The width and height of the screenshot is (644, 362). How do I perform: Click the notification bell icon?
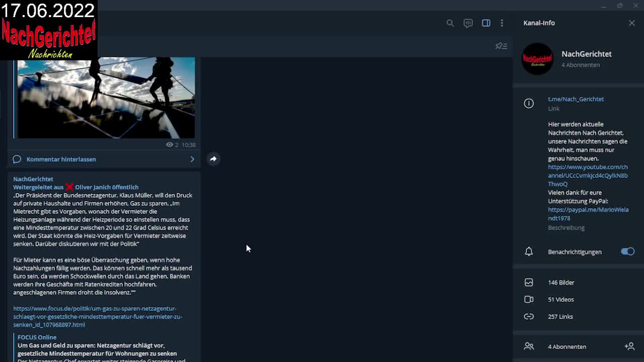pyautogui.click(x=529, y=251)
